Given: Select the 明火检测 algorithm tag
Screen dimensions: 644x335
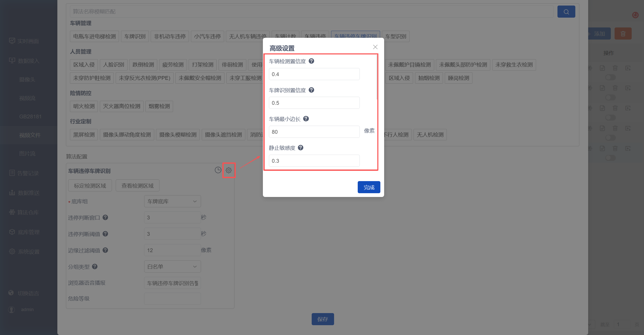Looking at the screenshot, I should [x=84, y=106].
